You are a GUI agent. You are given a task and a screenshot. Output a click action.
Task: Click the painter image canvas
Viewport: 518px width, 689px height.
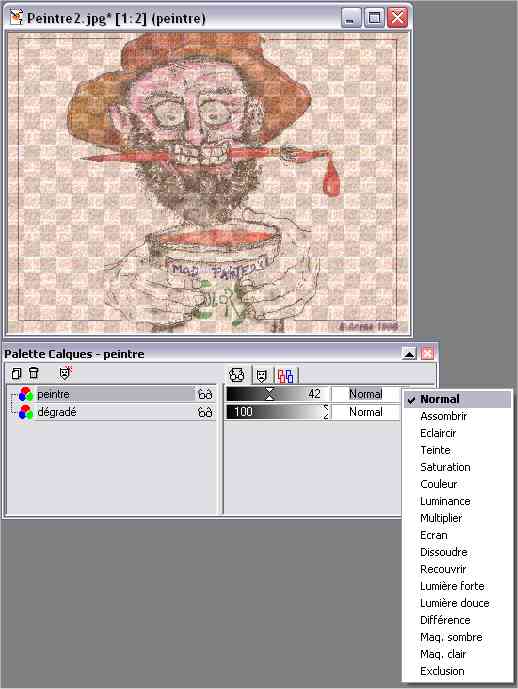tap(207, 182)
